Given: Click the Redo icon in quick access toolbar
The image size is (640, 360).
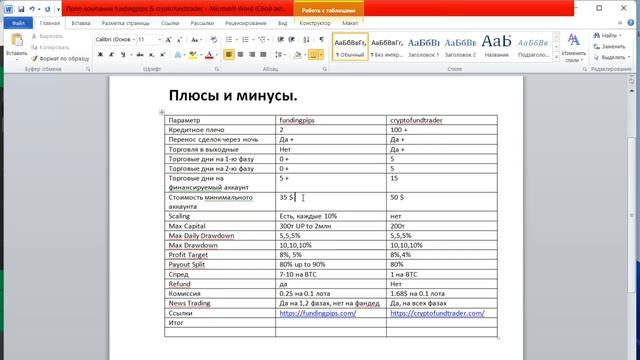Looking at the screenshot, I should tap(47, 9).
